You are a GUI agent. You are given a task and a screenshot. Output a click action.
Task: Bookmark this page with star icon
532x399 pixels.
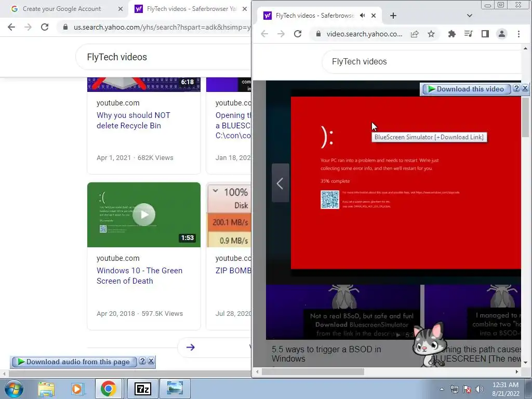pos(431,34)
